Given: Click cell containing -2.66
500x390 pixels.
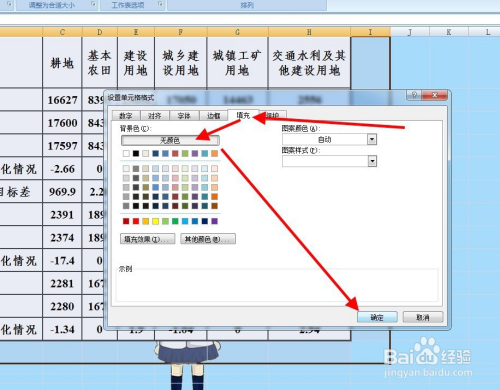Looking at the screenshot, I should click(x=62, y=169).
